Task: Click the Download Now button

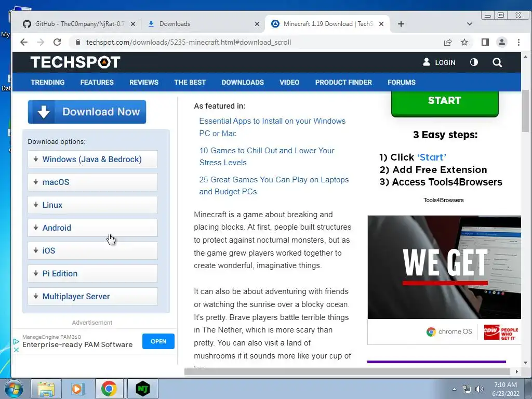Action: [x=87, y=112]
